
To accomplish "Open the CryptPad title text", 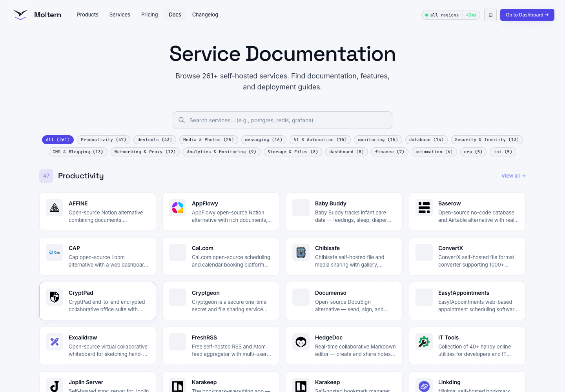I will (81, 293).
